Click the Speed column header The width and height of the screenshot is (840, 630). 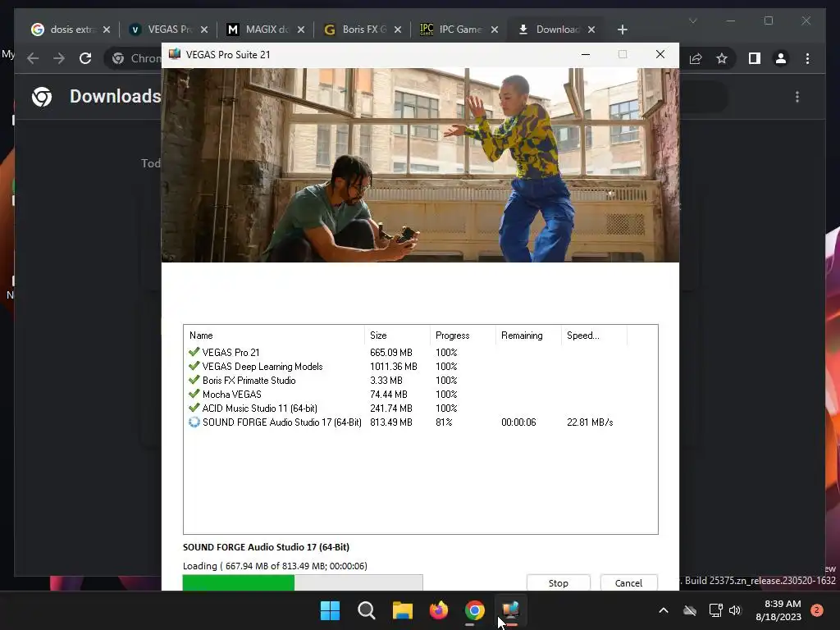click(x=594, y=336)
